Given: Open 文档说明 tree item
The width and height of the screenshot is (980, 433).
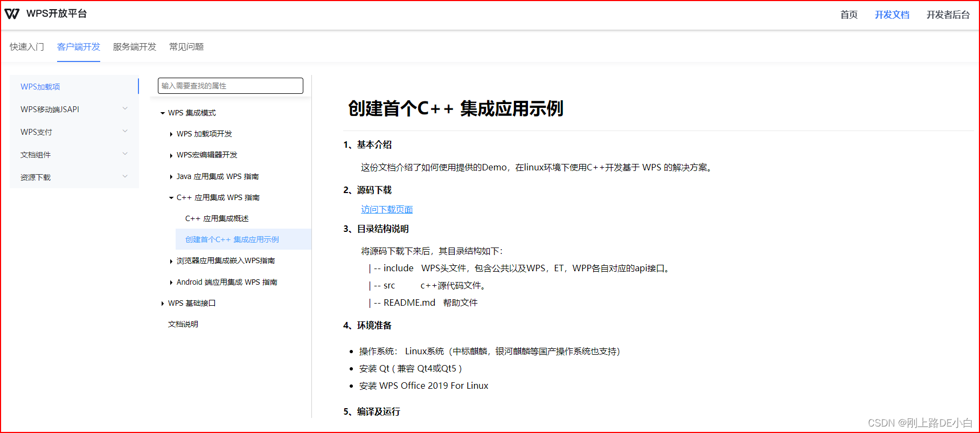Looking at the screenshot, I should tap(183, 324).
